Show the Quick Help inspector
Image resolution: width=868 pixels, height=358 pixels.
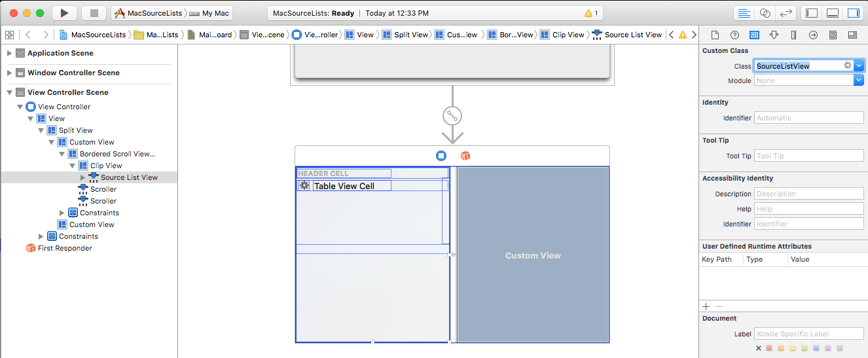734,35
